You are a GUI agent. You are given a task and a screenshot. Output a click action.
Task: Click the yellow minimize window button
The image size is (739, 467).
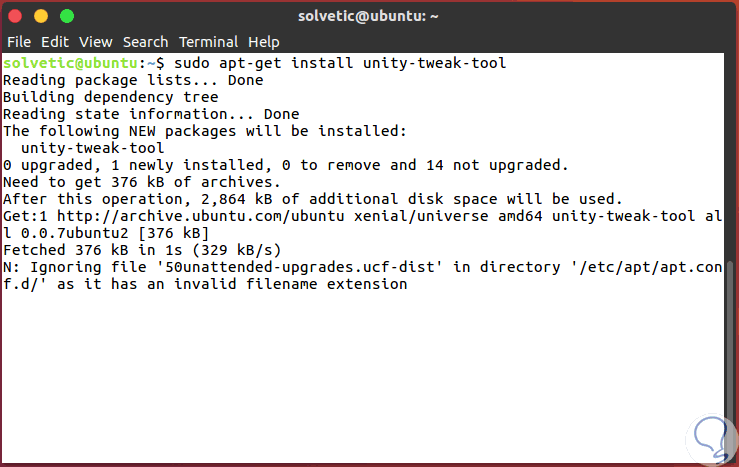(x=43, y=16)
